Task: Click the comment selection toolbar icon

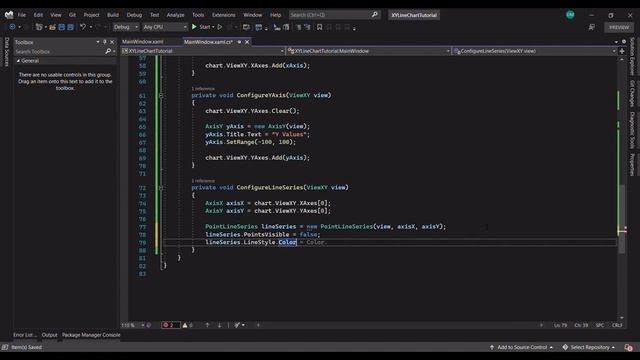Action: pos(298,27)
